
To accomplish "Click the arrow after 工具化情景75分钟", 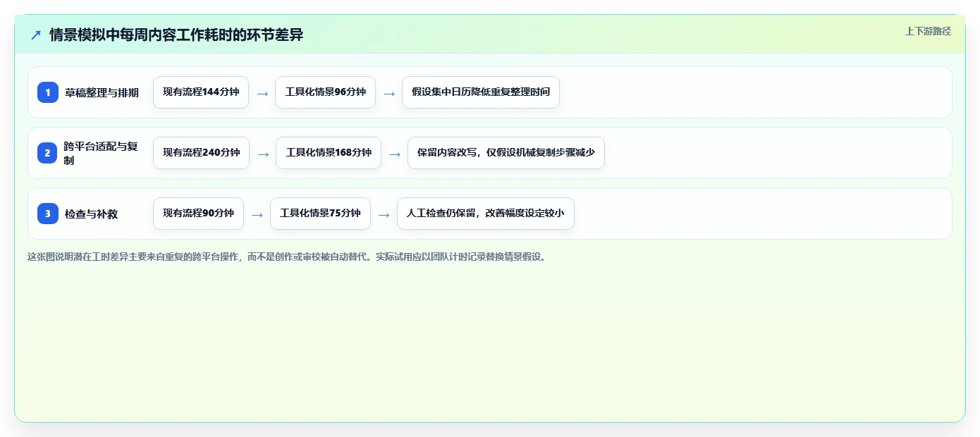I will 384,214.
